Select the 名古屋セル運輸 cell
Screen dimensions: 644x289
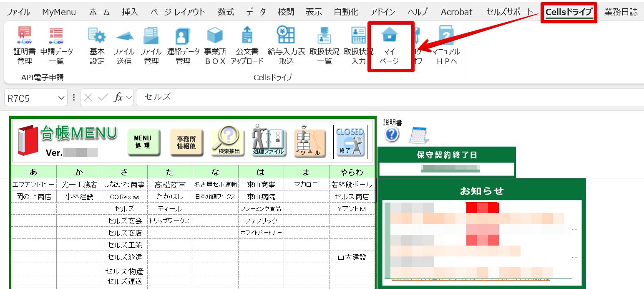pyautogui.click(x=216, y=184)
